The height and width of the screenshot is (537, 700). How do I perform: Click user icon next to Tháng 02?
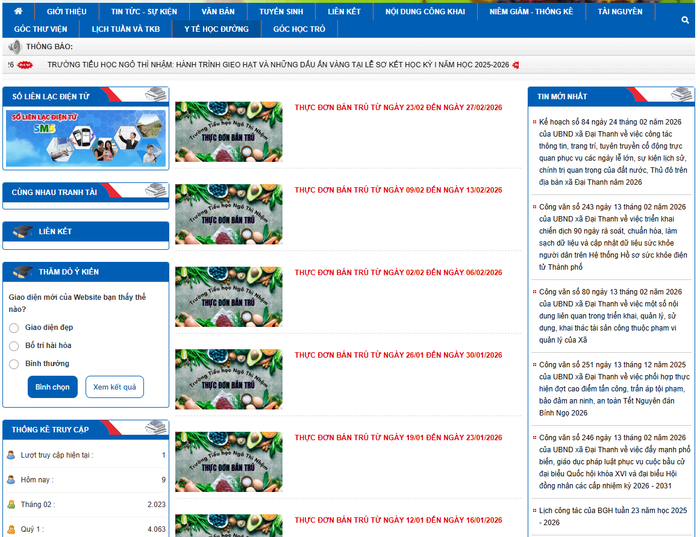[11, 504]
